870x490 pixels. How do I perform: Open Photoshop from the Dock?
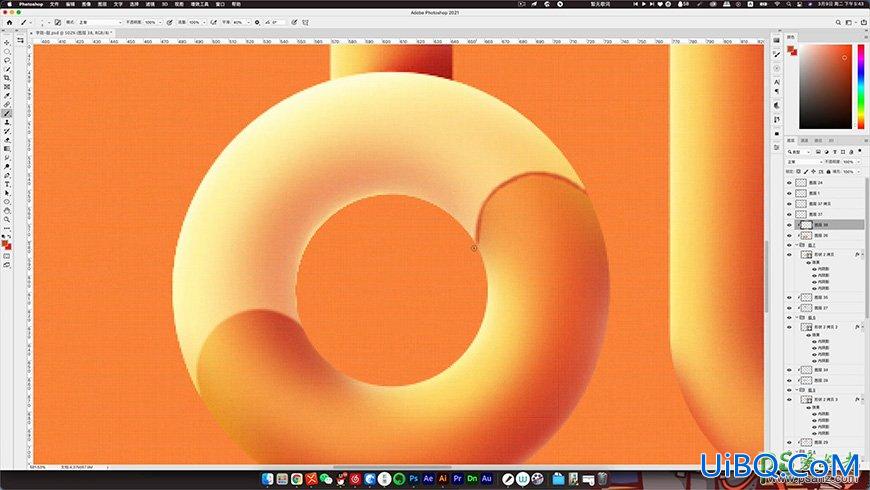(x=413, y=478)
